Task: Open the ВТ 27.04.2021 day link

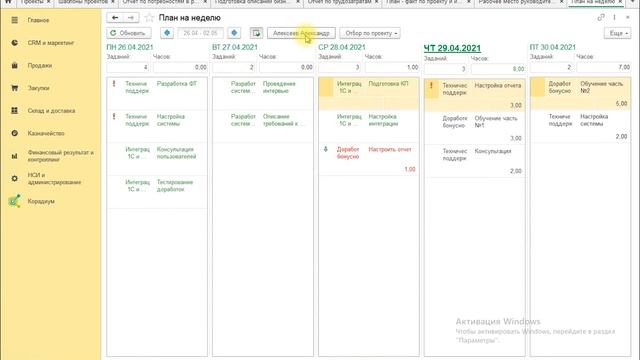Action: pos(235,47)
